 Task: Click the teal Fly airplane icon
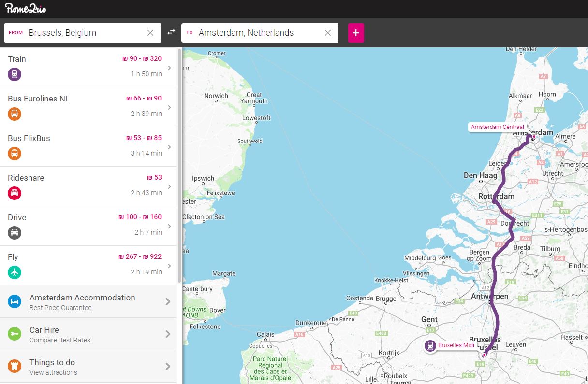(x=15, y=272)
